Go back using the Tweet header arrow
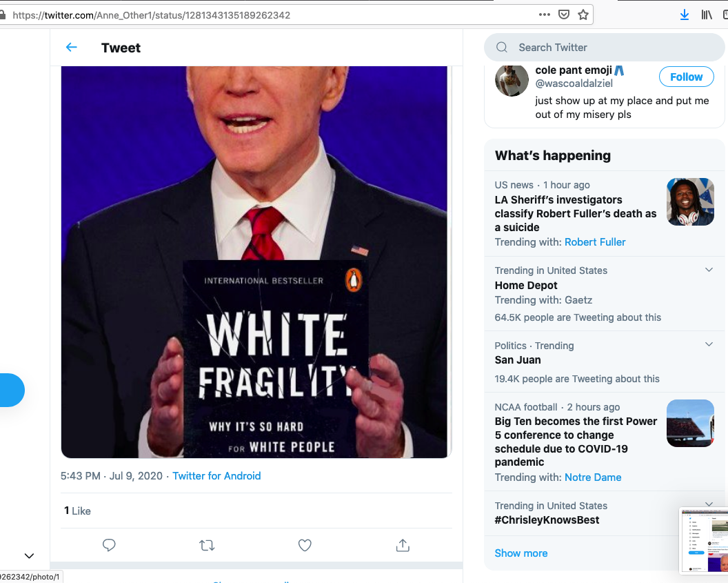The image size is (728, 583). click(72, 48)
